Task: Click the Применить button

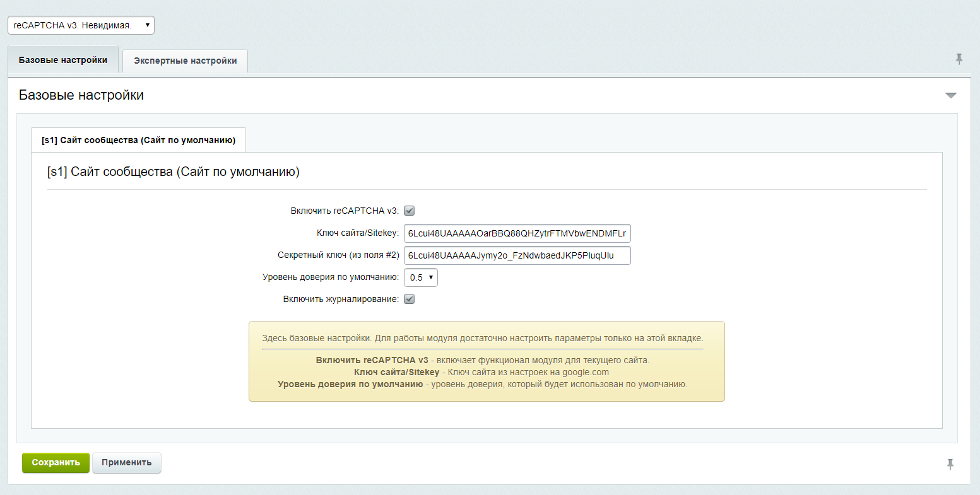Action: (126, 462)
